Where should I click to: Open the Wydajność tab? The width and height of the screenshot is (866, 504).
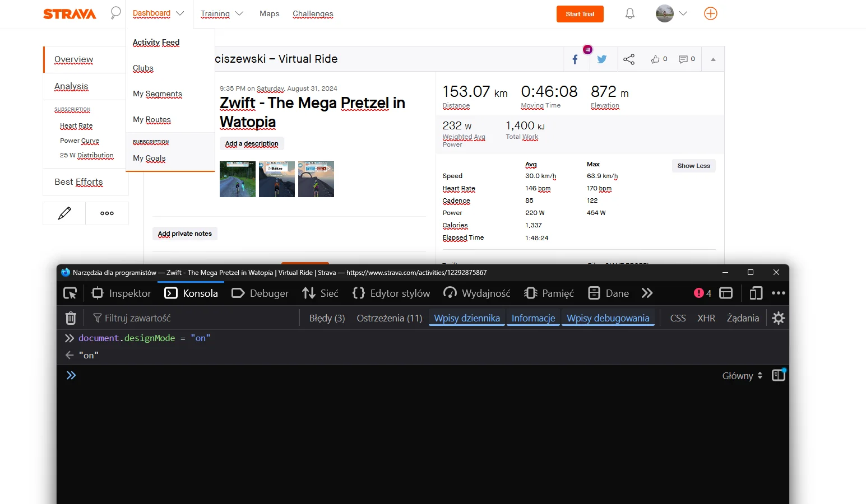pyautogui.click(x=477, y=293)
